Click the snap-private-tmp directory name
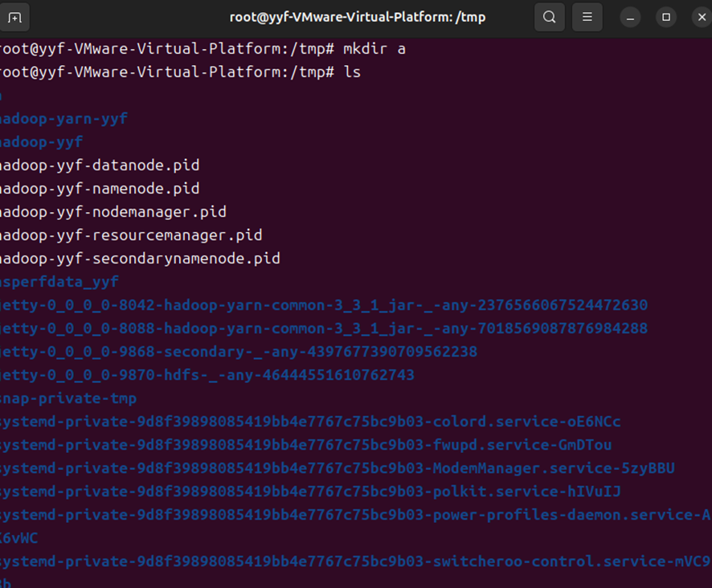The width and height of the screenshot is (712, 588). pos(68,398)
